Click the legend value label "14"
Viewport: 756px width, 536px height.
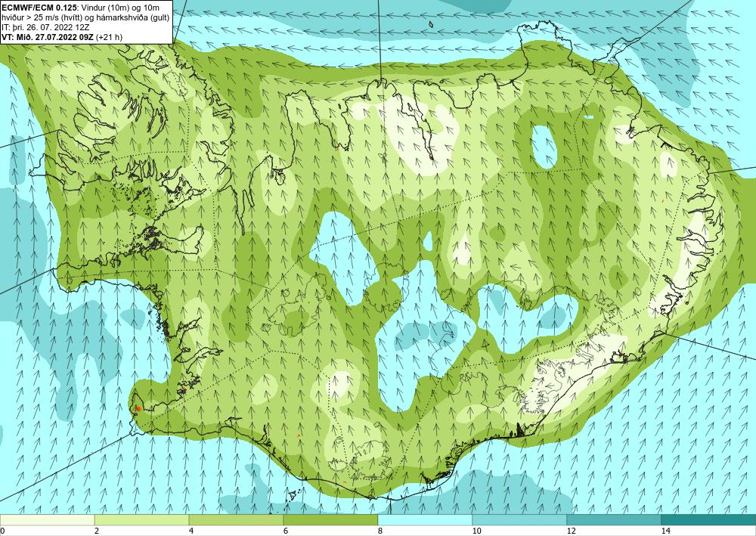[x=666, y=531]
